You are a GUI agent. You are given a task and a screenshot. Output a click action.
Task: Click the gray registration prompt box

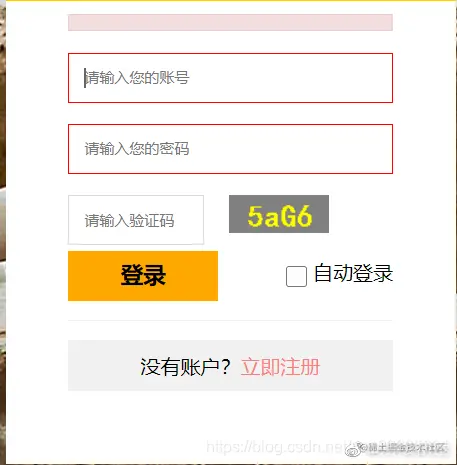[230, 365]
